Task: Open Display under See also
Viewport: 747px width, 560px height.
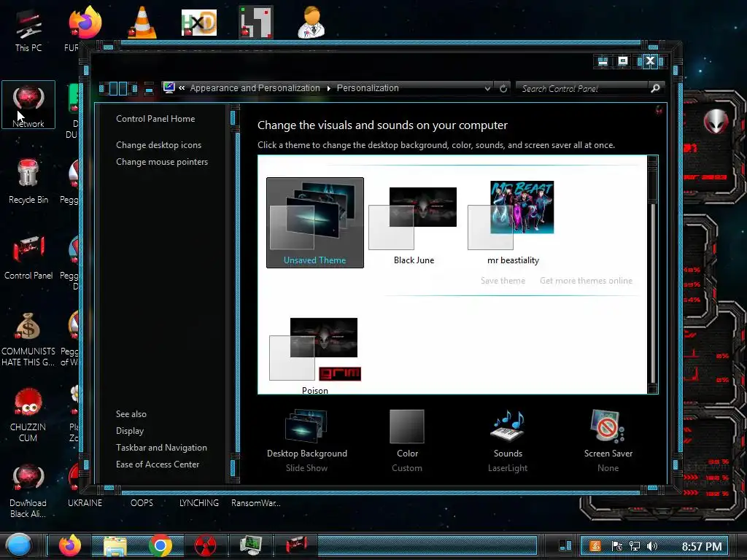Action: coord(130,430)
